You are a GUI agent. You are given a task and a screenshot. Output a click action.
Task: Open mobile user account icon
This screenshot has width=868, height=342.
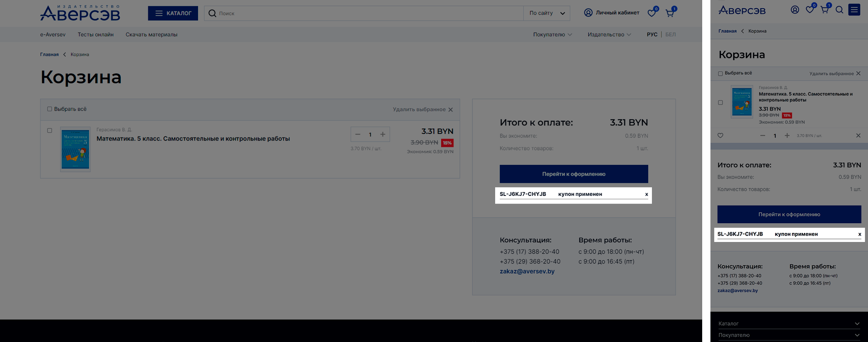click(794, 10)
